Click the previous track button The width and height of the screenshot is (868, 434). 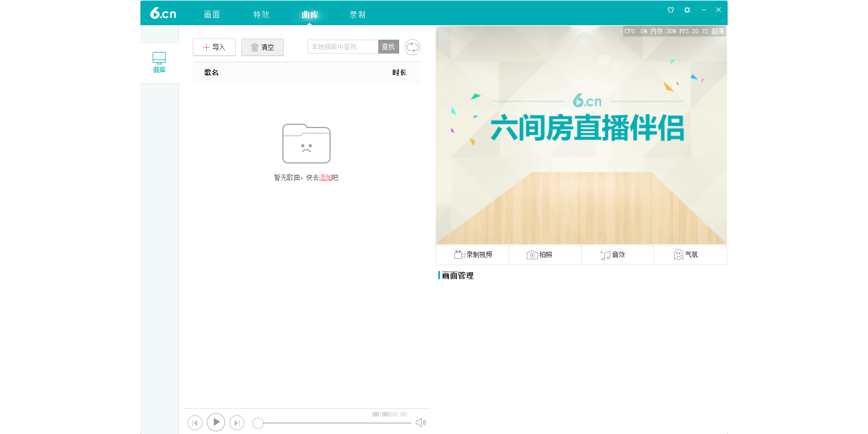(195, 423)
